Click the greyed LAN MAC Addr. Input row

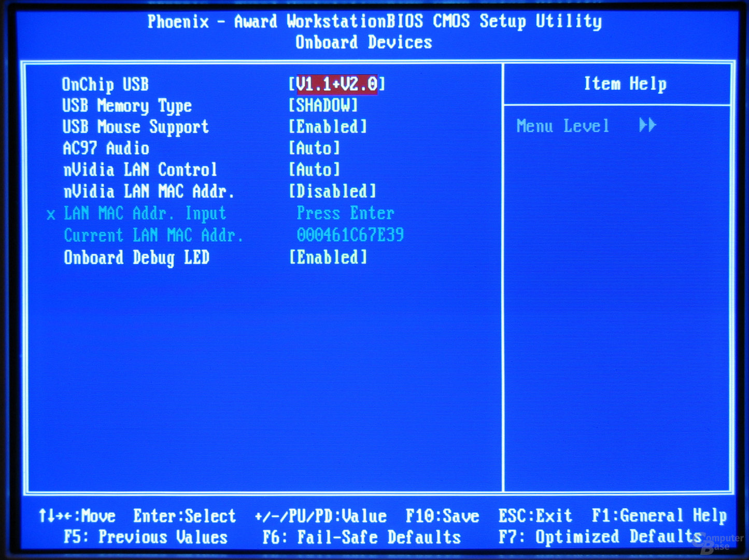pos(145,213)
